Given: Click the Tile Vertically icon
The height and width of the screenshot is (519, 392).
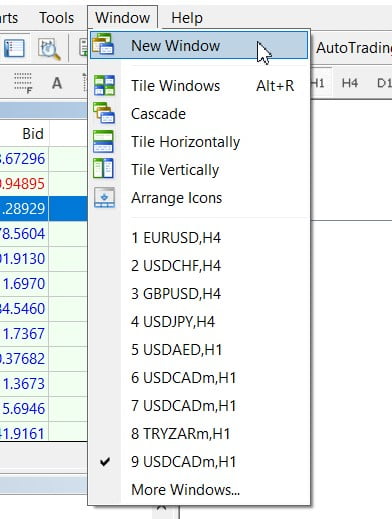Looking at the screenshot, I should pyautogui.click(x=103, y=168).
